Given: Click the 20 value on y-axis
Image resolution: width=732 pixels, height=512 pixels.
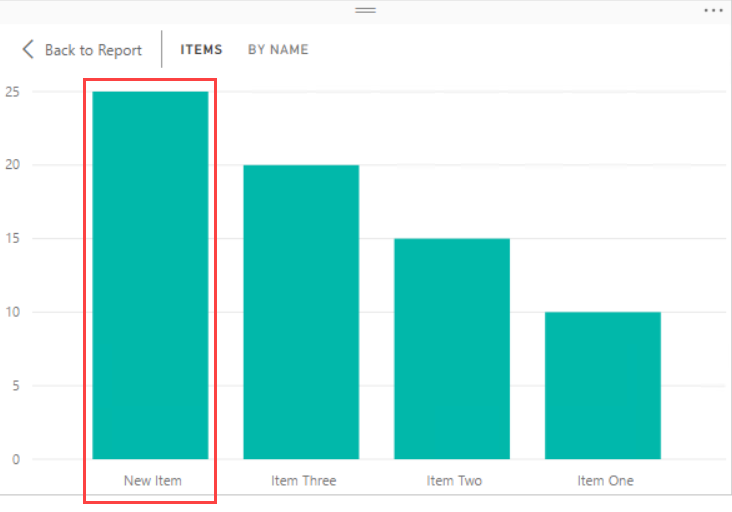Looking at the screenshot, I should [13, 165].
